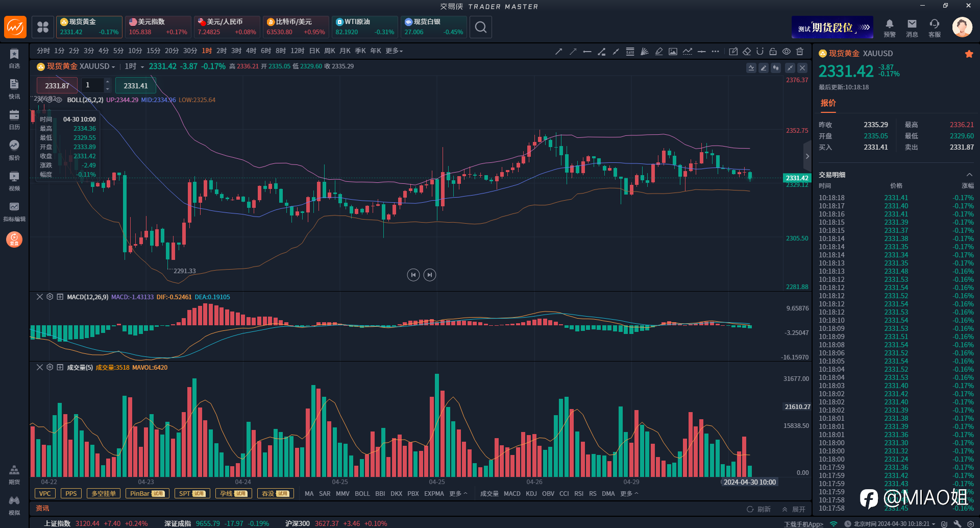Select the 美元指数 quote tab
This screenshot has height=528, width=980.
158,27
